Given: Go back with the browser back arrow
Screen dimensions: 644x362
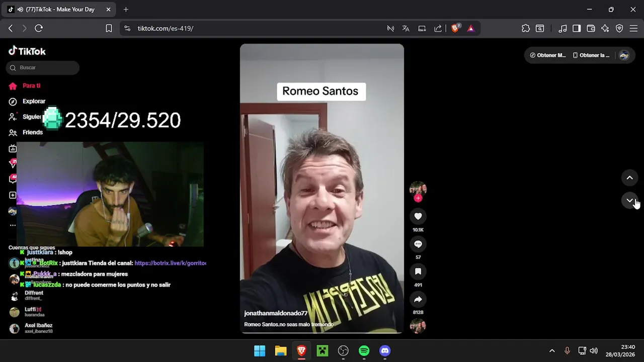Looking at the screenshot, I should click(11, 28).
